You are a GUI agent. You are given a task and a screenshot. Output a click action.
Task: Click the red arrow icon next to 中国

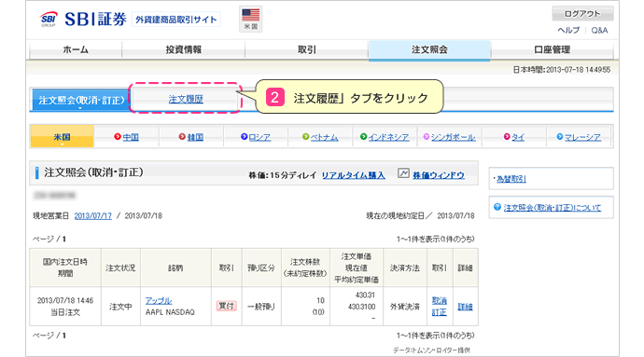point(118,137)
